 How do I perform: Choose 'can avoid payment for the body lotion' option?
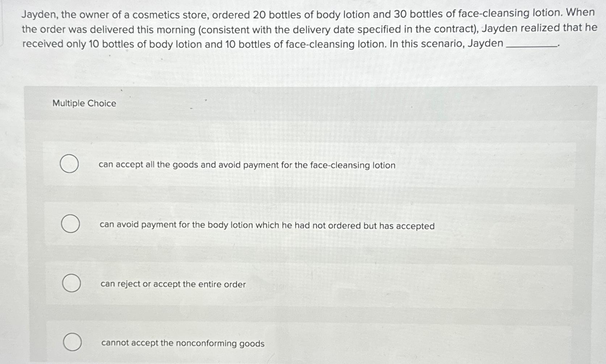pyautogui.click(x=267, y=225)
